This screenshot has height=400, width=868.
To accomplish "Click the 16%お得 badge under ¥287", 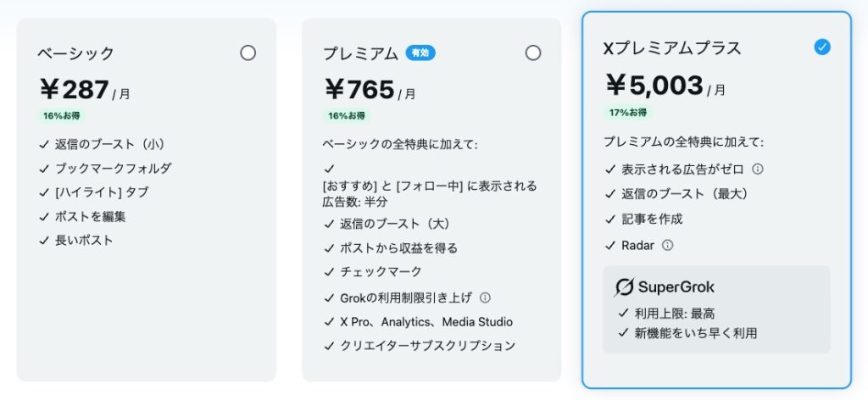I will click(x=61, y=115).
